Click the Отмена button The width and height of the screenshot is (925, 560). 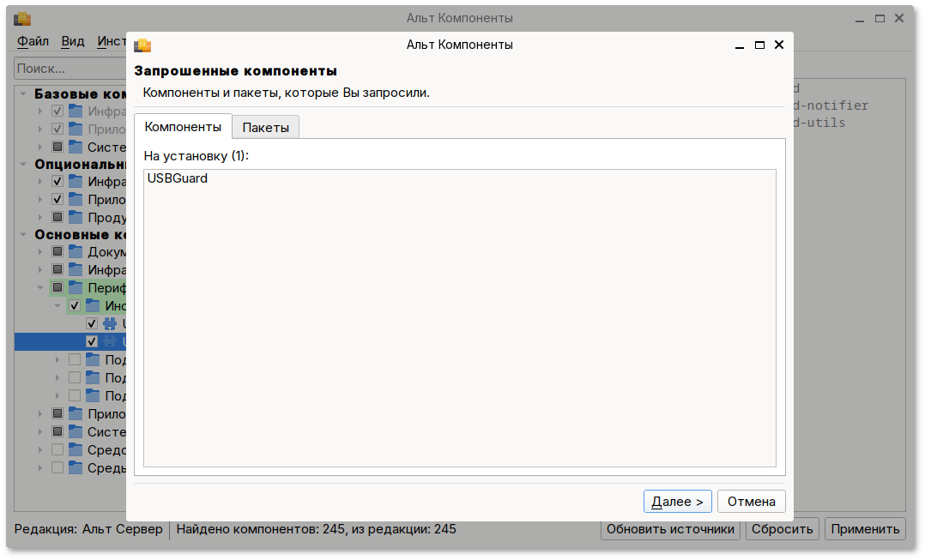point(751,502)
